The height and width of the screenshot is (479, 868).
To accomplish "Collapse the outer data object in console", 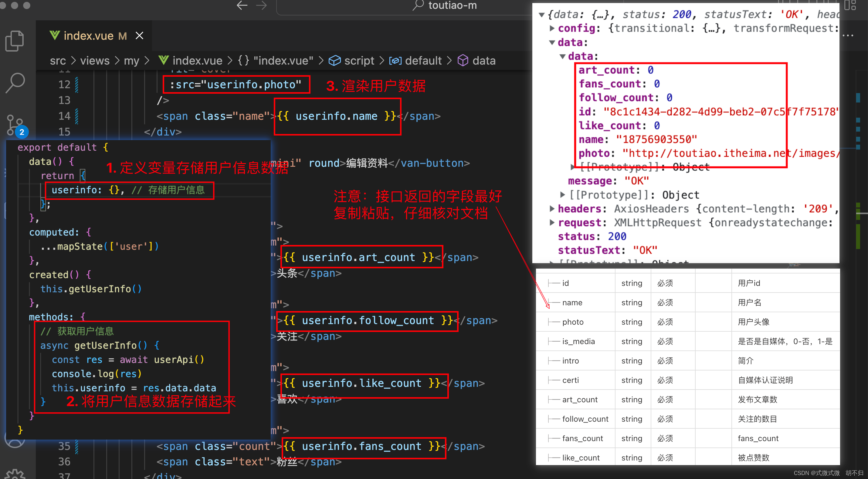I will click(x=552, y=42).
